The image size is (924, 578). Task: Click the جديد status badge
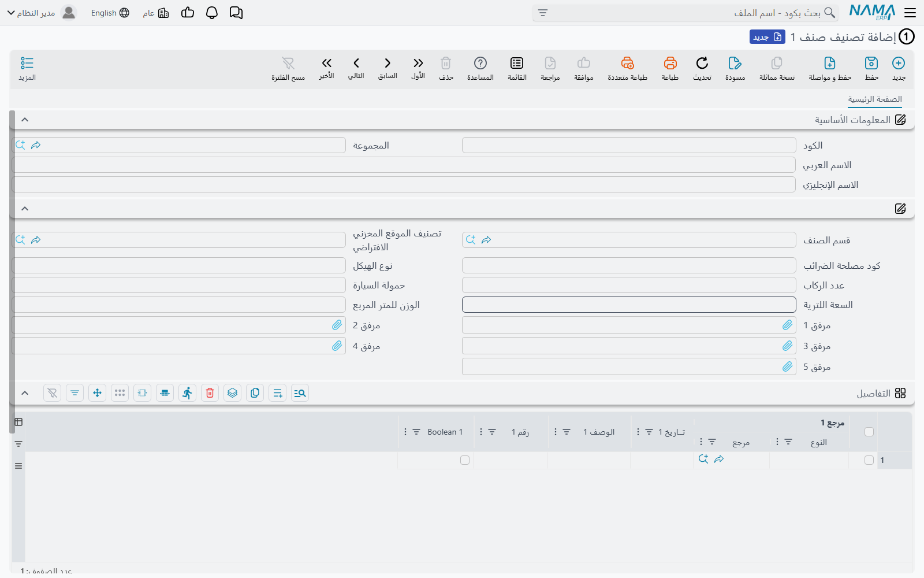click(767, 37)
